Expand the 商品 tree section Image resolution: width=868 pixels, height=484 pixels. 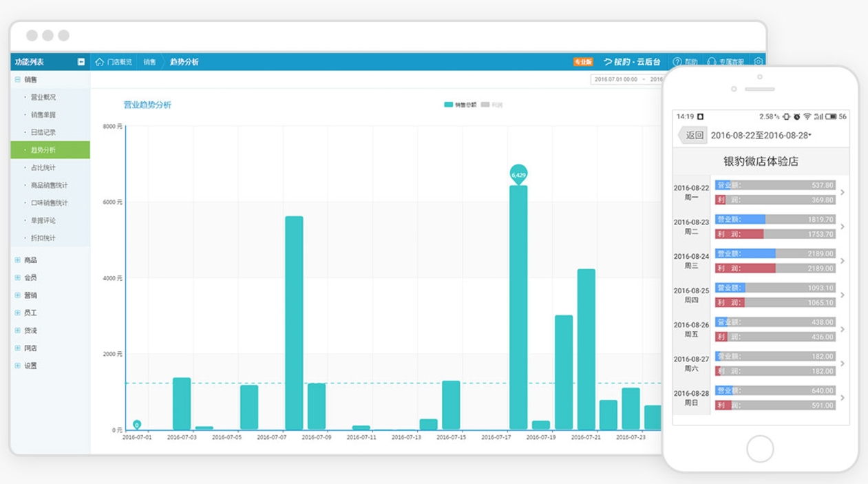[x=18, y=260]
